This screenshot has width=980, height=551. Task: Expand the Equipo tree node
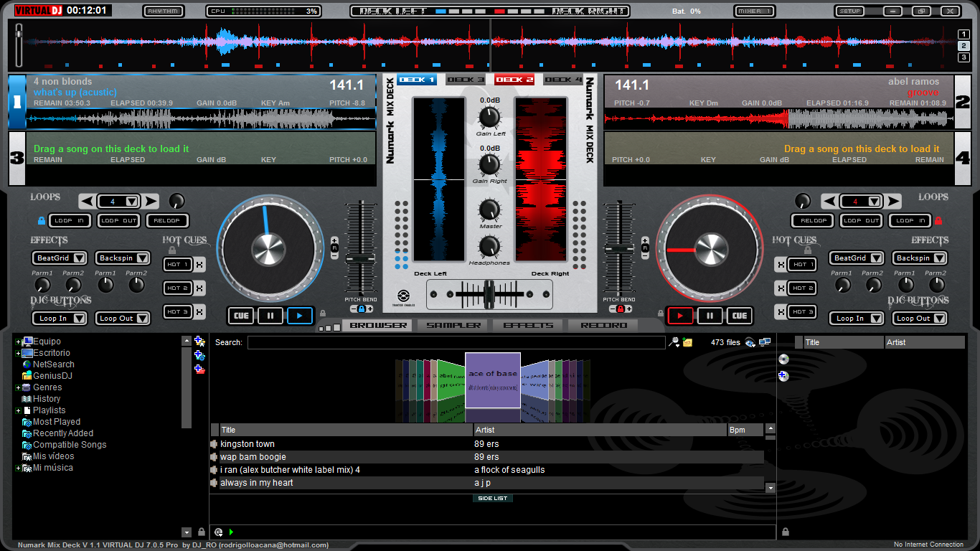18,342
